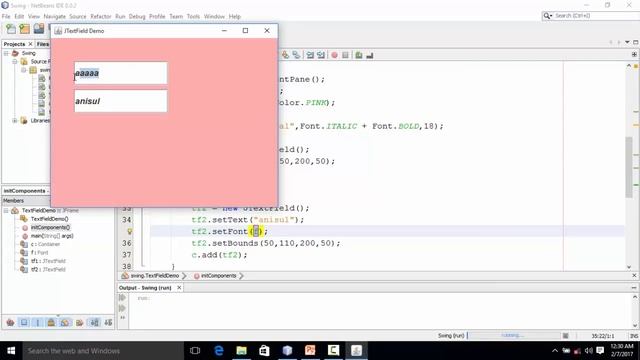Click the Members view dropdown in Navigator
Image resolution: width=640 pixels, height=360 pixels.
coord(26,201)
